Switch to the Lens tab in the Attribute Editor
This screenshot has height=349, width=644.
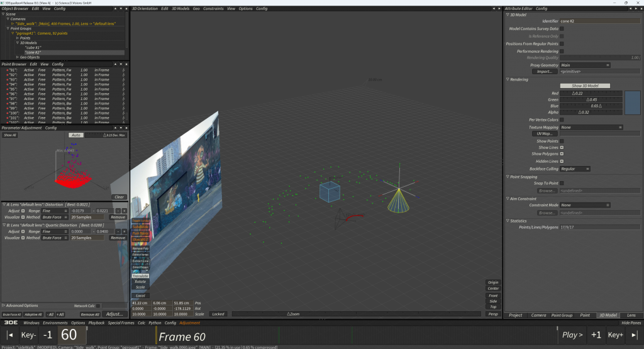631,315
